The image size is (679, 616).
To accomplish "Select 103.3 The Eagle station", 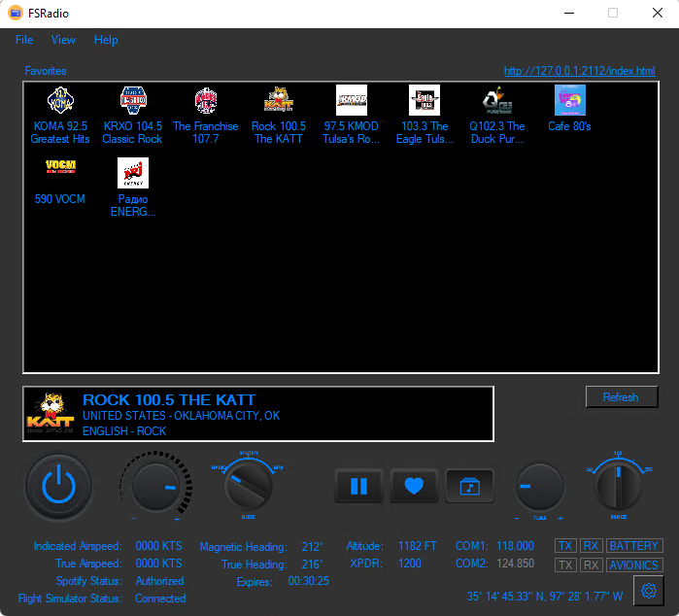I will tap(424, 115).
